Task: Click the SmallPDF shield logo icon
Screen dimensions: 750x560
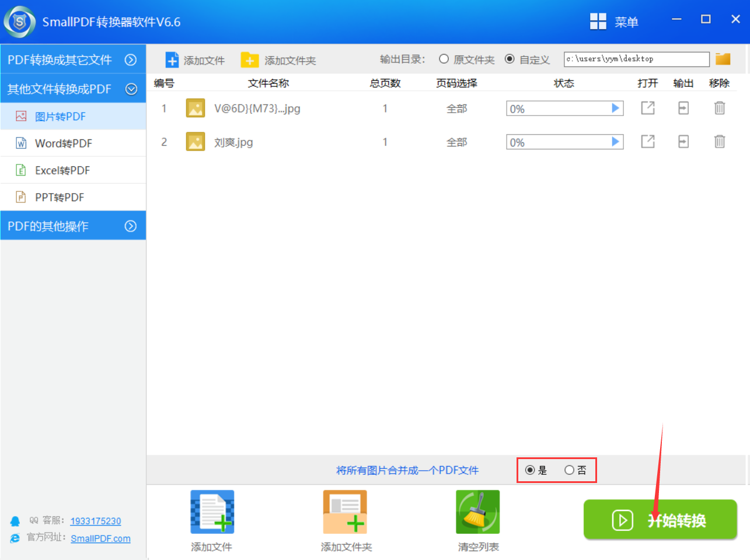Action: 19,22
